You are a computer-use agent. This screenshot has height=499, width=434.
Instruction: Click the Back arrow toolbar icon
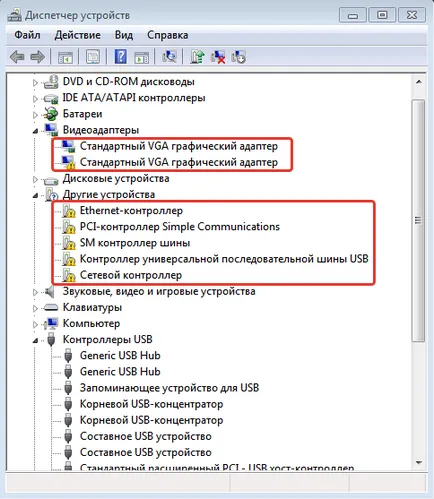pos(17,57)
